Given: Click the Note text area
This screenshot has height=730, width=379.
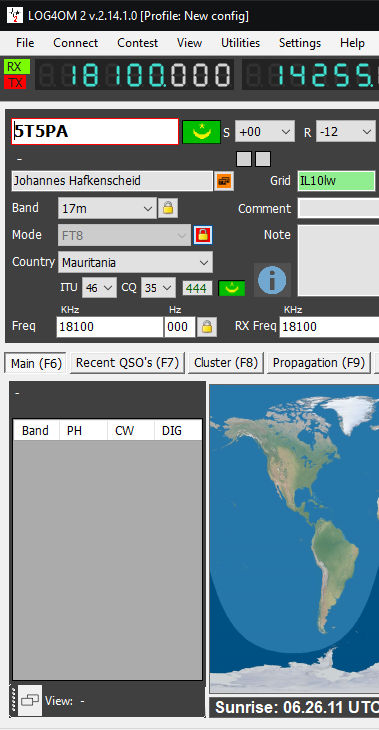Looking at the screenshot, I should [x=338, y=261].
